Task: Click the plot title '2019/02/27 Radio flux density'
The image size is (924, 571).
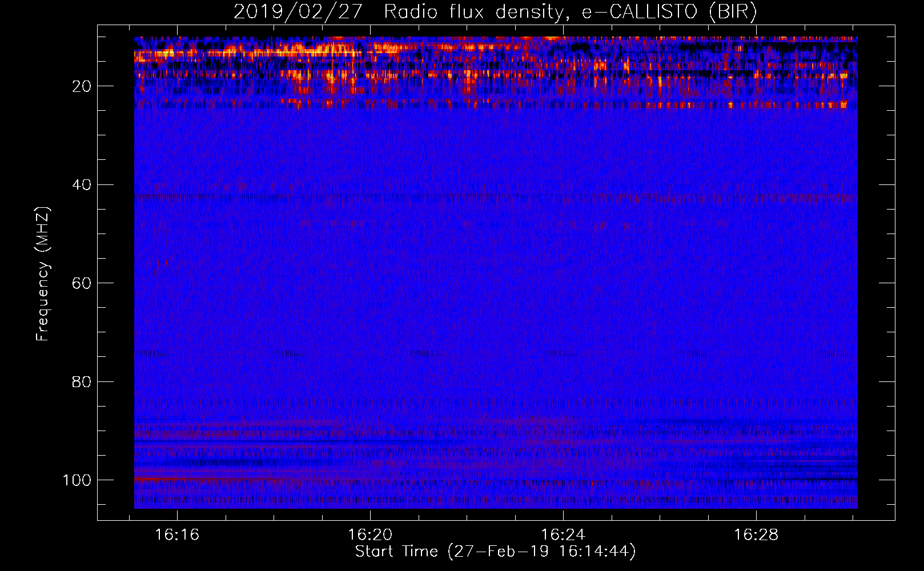Action: coord(495,11)
